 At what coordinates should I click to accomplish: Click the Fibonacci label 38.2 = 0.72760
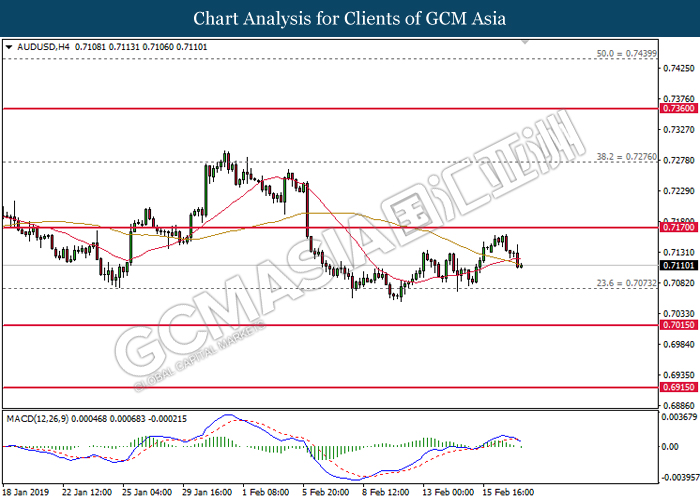[x=627, y=157]
